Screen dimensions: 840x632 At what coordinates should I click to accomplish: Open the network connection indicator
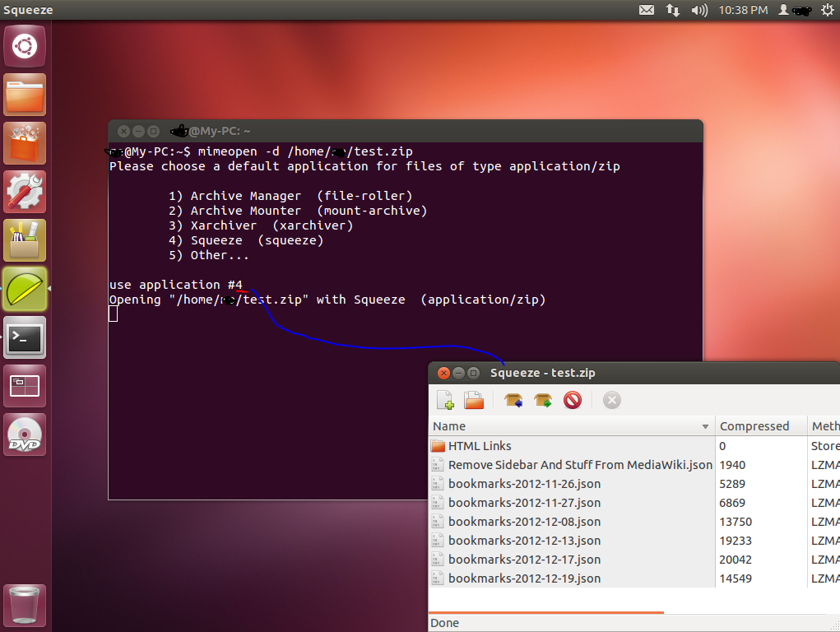673,10
